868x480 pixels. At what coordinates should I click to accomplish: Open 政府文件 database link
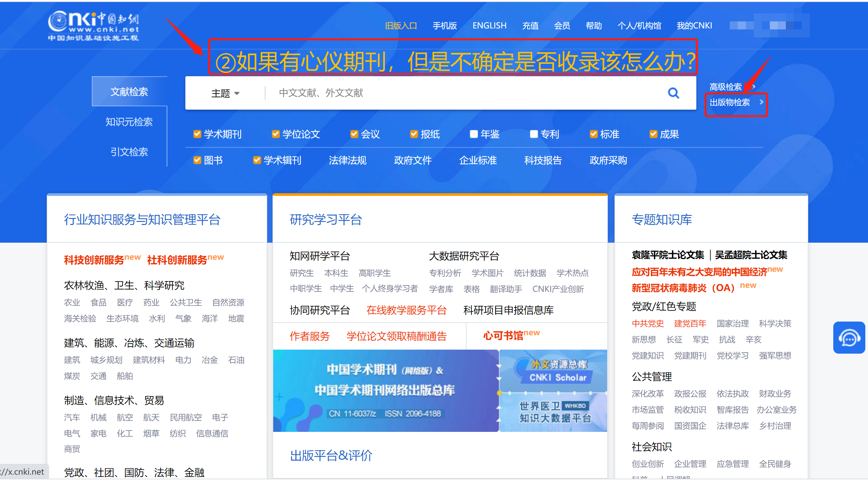[413, 160]
